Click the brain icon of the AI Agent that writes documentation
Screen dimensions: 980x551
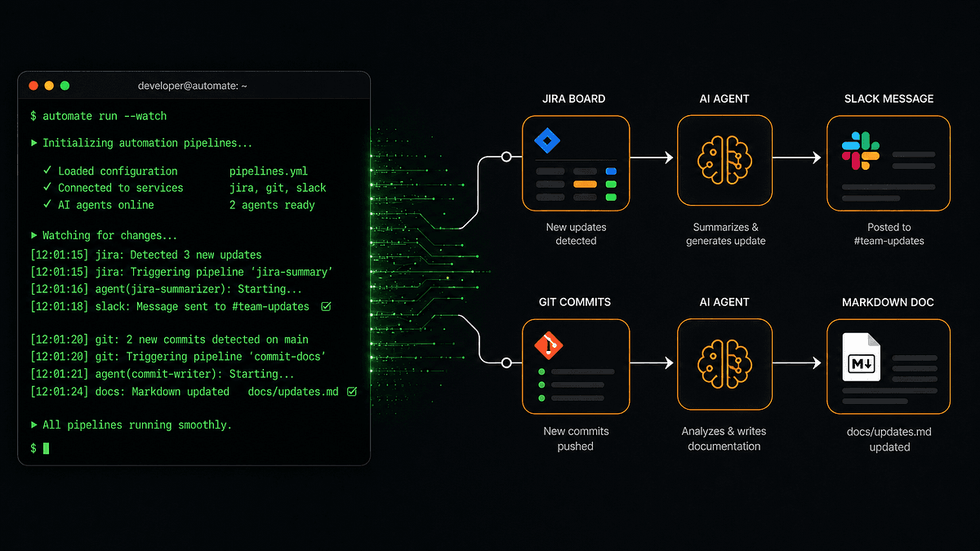pos(724,365)
